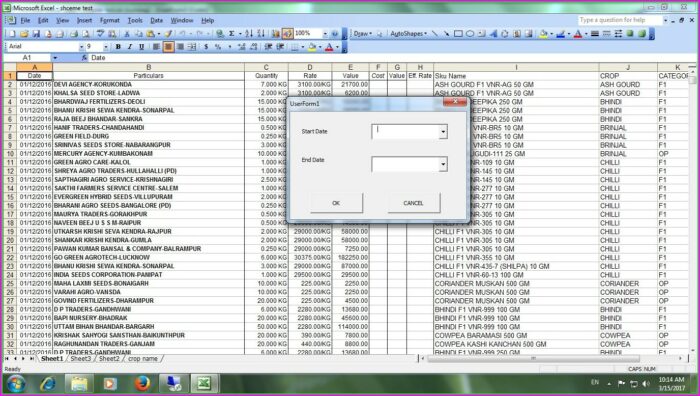The image size is (700, 396).
Task: Select the Format Painter brush
Action: click(168, 33)
